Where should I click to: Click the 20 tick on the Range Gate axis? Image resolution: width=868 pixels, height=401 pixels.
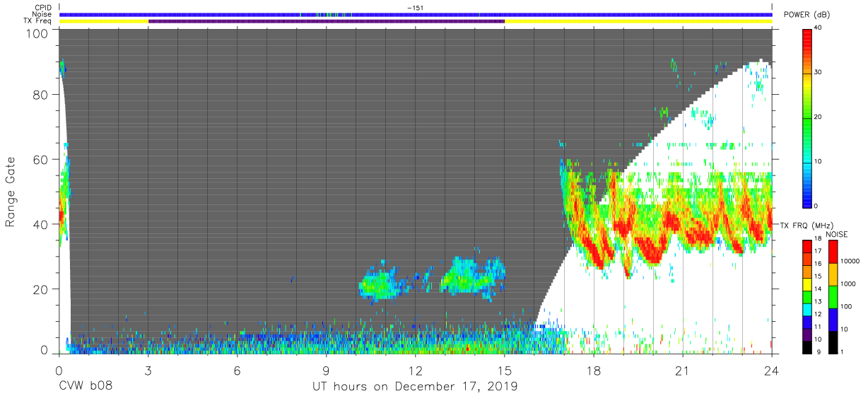[41, 289]
